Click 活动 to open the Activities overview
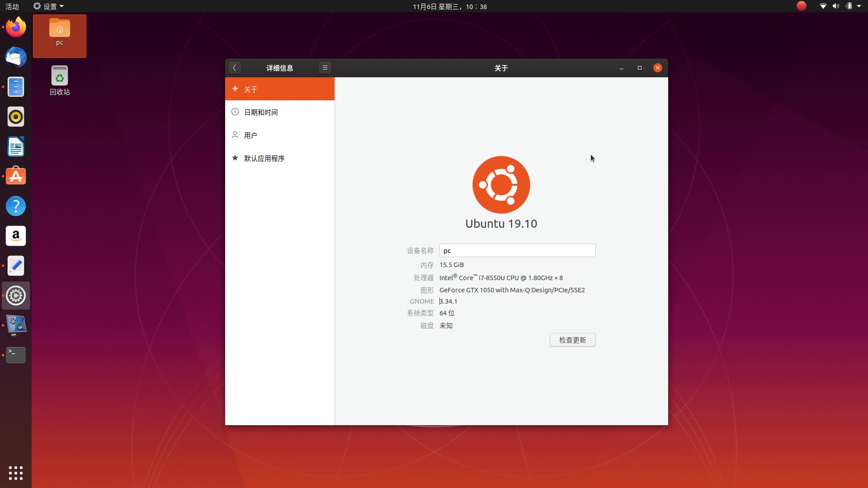 12,6
